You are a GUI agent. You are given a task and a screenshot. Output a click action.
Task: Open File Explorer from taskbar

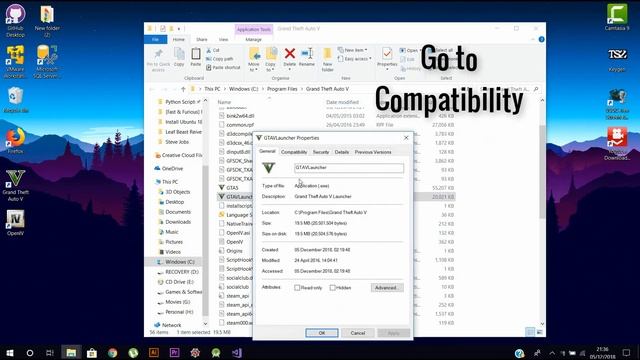pyautogui.click(x=71, y=353)
